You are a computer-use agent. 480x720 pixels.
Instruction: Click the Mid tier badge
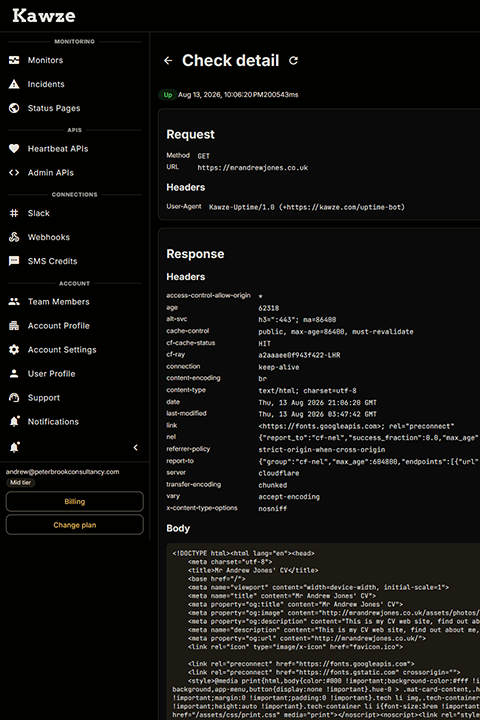click(21, 483)
